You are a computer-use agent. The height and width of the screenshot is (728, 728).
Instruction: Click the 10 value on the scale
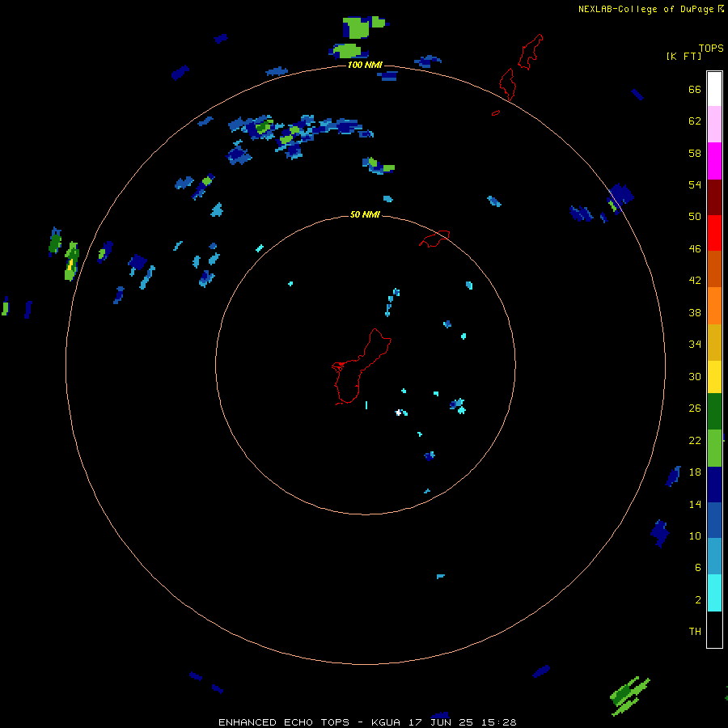(695, 535)
